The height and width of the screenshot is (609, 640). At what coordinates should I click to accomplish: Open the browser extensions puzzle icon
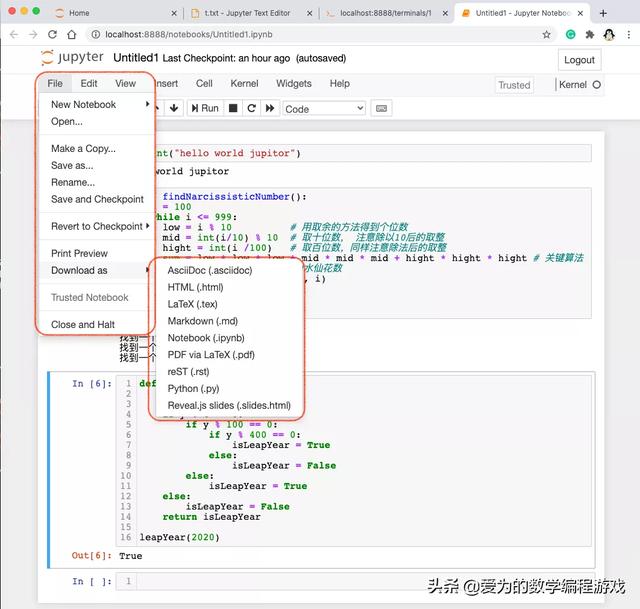coord(589,35)
